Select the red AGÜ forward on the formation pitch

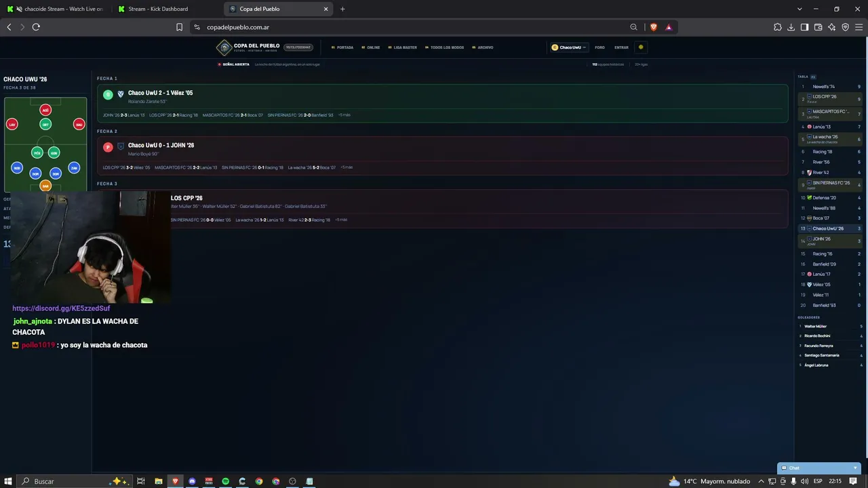(x=45, y=110)
